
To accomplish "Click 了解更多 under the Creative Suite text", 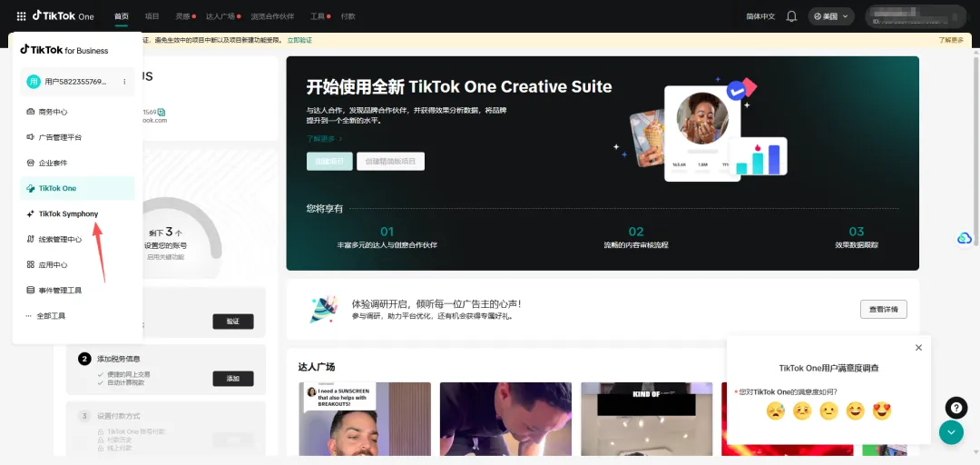I will pos(324,138).
